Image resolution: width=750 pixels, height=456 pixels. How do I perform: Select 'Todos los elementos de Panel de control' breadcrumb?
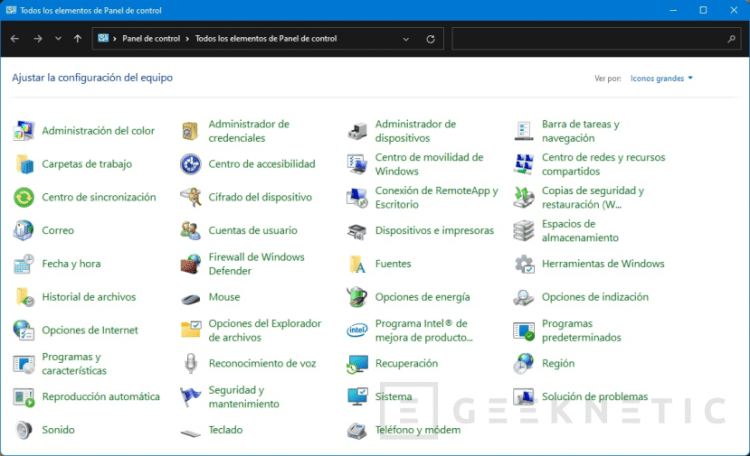pyautogui.click(x=266, y=39)
